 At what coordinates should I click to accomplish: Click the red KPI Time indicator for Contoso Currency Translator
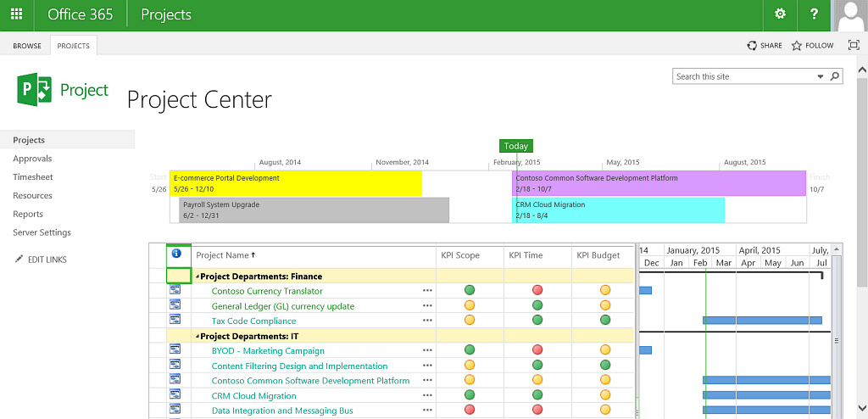click(x=537, y=290)
